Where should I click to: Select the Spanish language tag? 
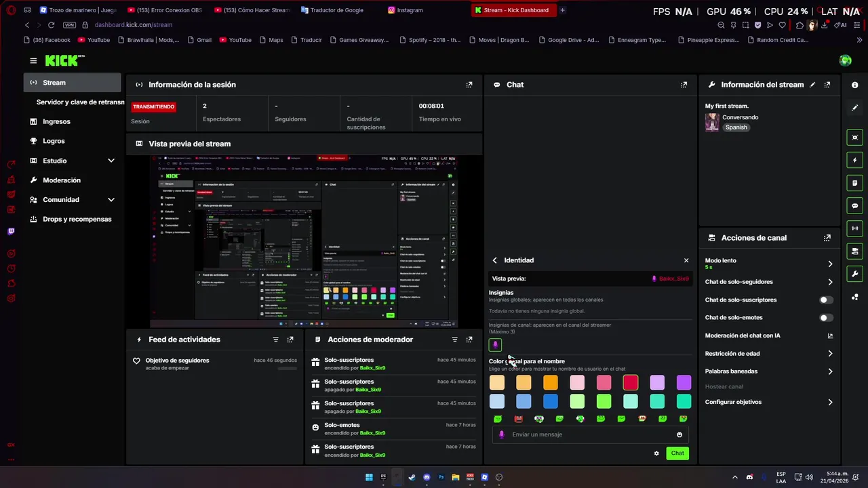pos(736,127)
